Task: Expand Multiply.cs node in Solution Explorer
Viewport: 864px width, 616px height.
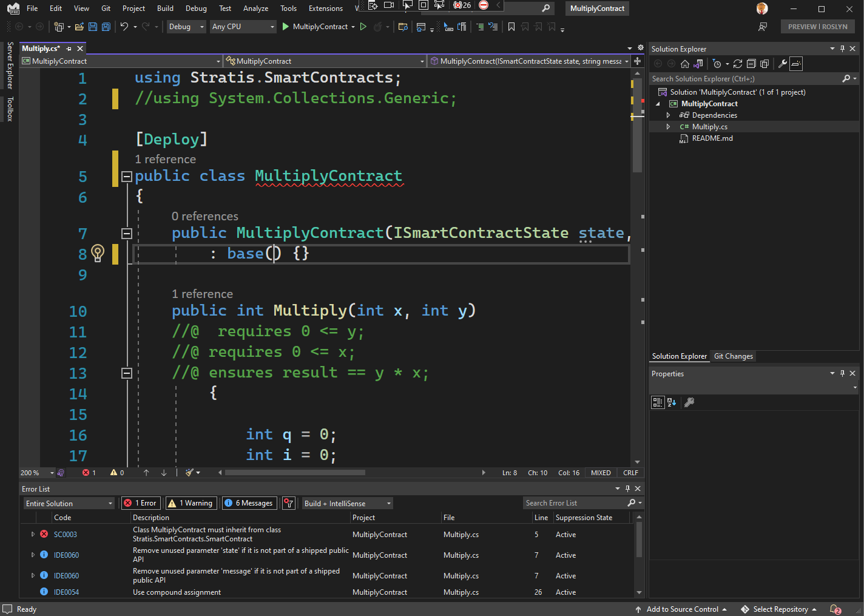Action: point(669,127)
